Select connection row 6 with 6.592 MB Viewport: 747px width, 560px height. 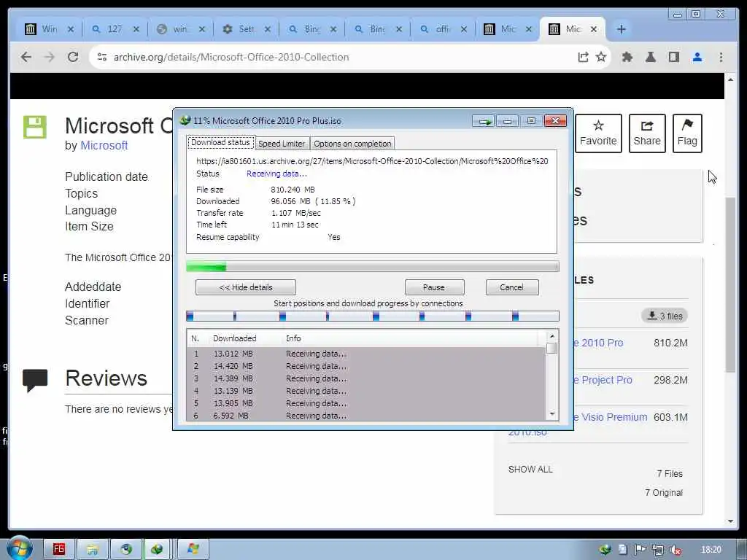point(367,416)
